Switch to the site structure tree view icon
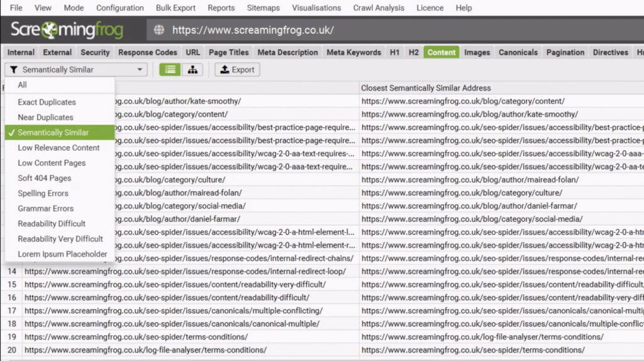The height and width of the screenshot is (361, 644). [x=192, y=70]
